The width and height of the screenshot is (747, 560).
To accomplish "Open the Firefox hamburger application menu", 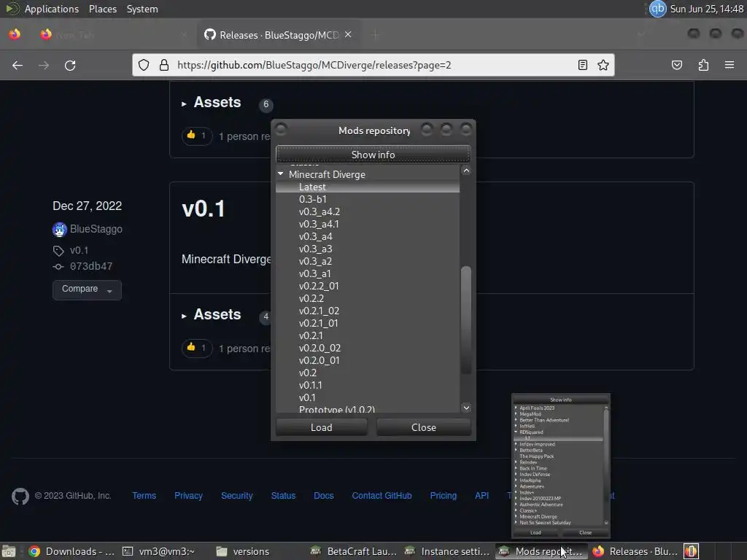I will [729, 65].
